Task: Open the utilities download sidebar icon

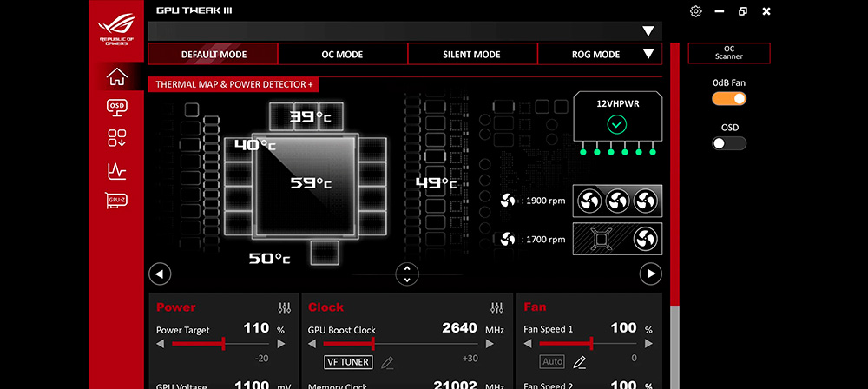Action: 117,139
